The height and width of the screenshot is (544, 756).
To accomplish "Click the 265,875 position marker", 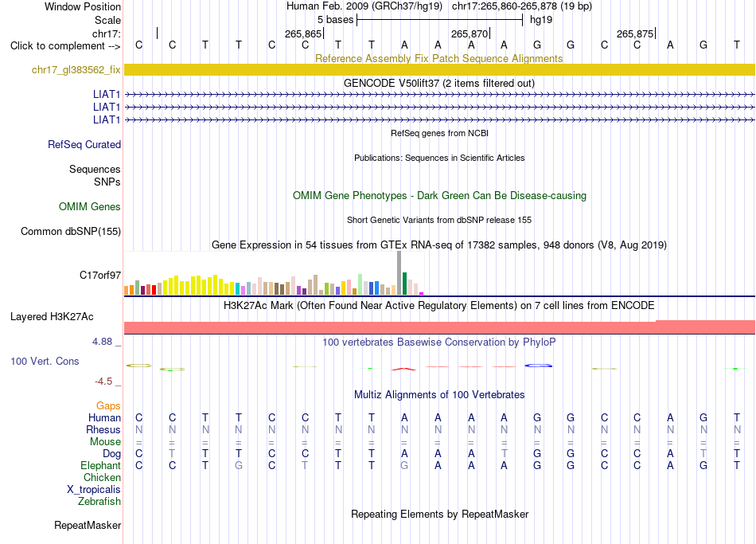I will [636, 33].
